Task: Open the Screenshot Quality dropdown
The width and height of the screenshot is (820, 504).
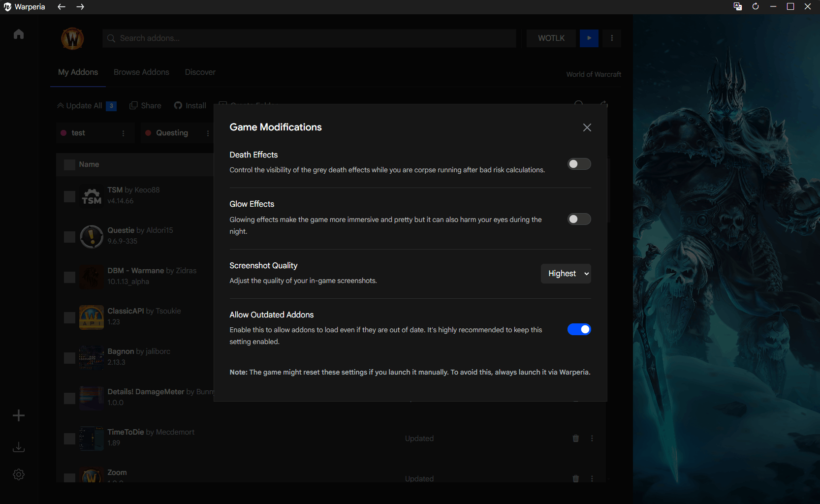Action: tap(566, 274)
